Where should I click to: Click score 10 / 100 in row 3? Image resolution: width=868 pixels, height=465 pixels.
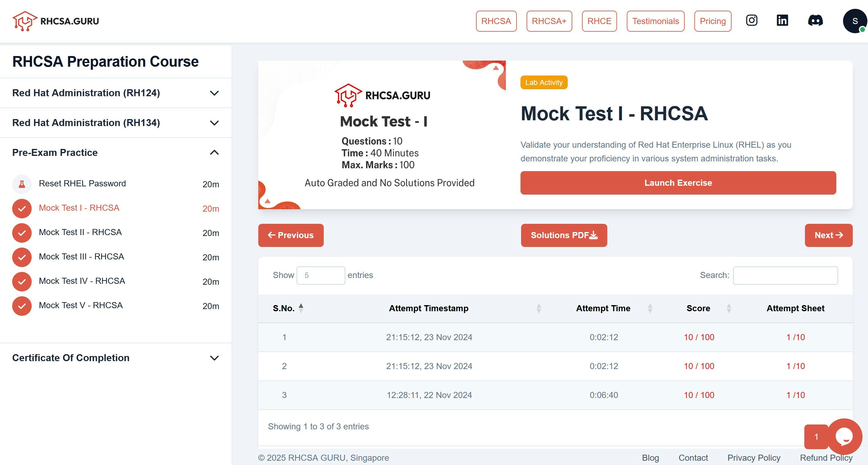[x=699, y=395]
